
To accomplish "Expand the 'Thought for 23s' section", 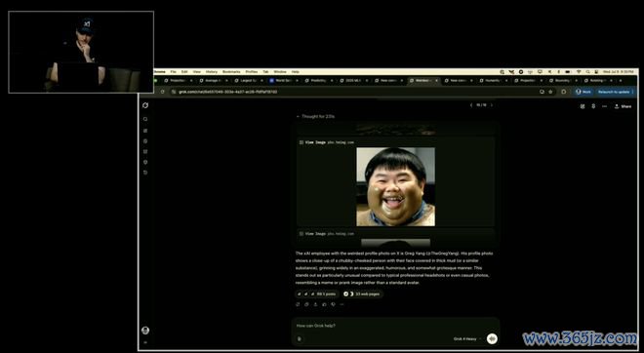I will [x=315, y=117].
